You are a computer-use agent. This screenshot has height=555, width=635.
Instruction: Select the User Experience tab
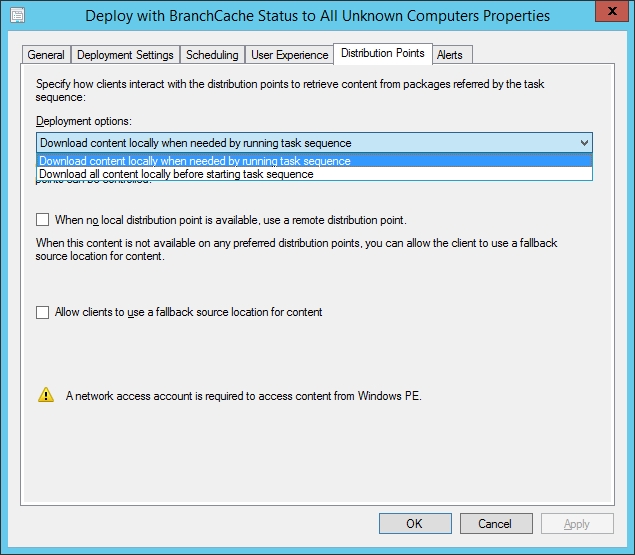point(289,55)
